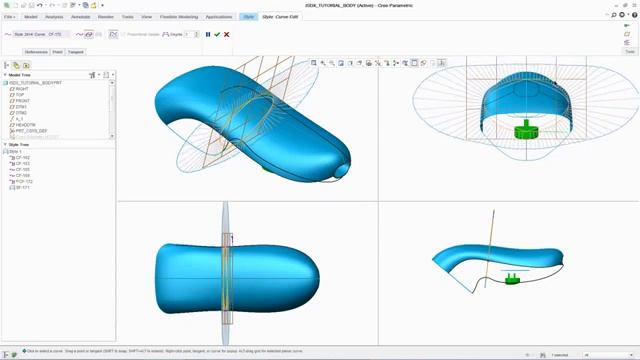Click the Refit view icon in graphics toolbar
The image size is (640, 360).
coord(313,63)
